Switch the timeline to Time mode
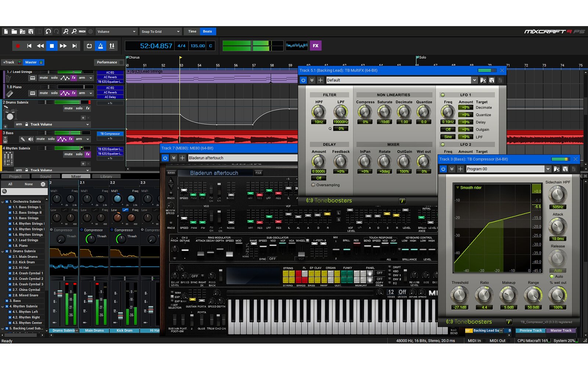The width and height of the screenshot is (588, 370). [192, 32]
